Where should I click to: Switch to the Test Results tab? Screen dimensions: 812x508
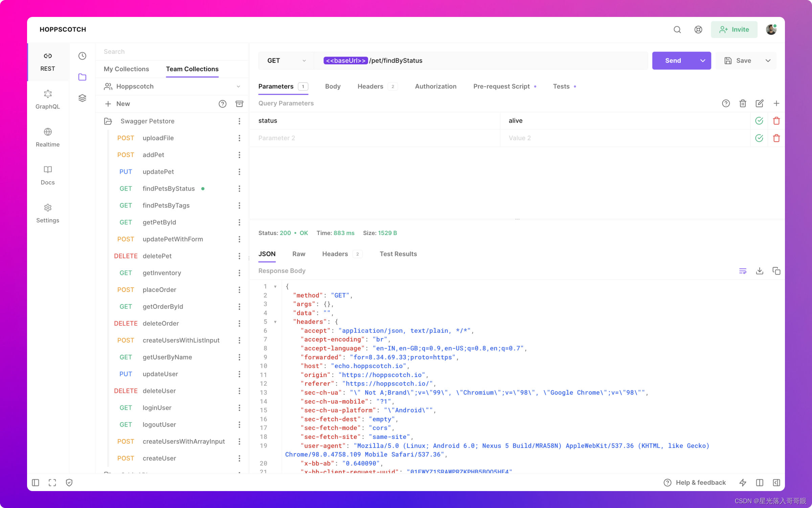click(x=398, y=253)
